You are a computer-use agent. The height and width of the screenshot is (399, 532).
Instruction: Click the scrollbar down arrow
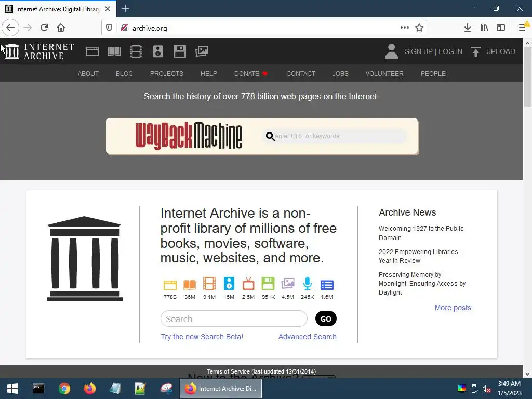(x=527, y=374)
